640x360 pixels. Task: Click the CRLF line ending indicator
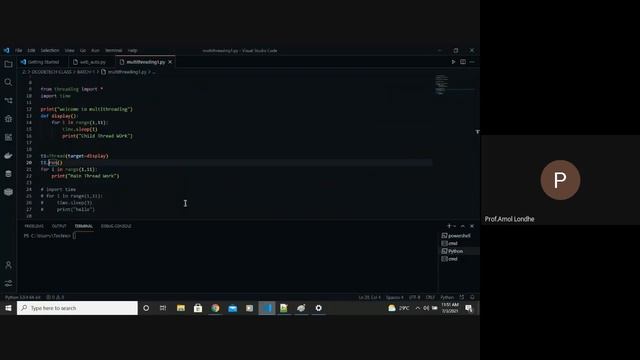click(430, 297)
